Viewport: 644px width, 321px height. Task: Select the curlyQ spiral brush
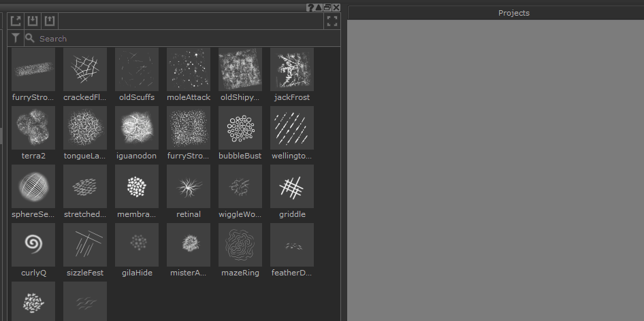click(x=33, y=244)
